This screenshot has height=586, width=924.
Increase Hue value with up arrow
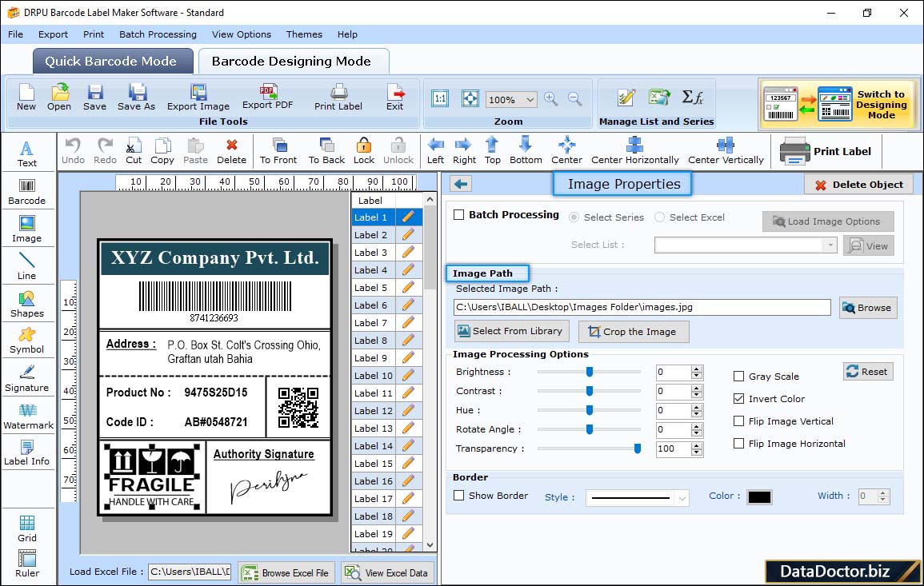click(x=697, y=407)
